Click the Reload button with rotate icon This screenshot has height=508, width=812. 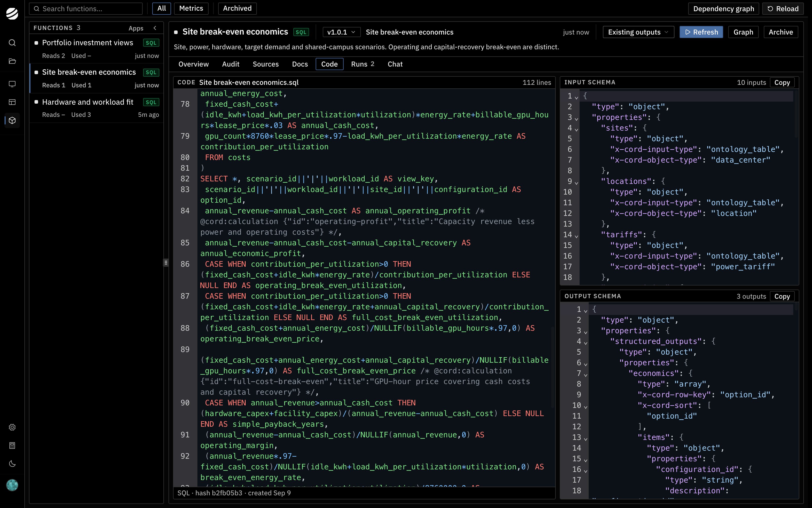pos(783,8)
